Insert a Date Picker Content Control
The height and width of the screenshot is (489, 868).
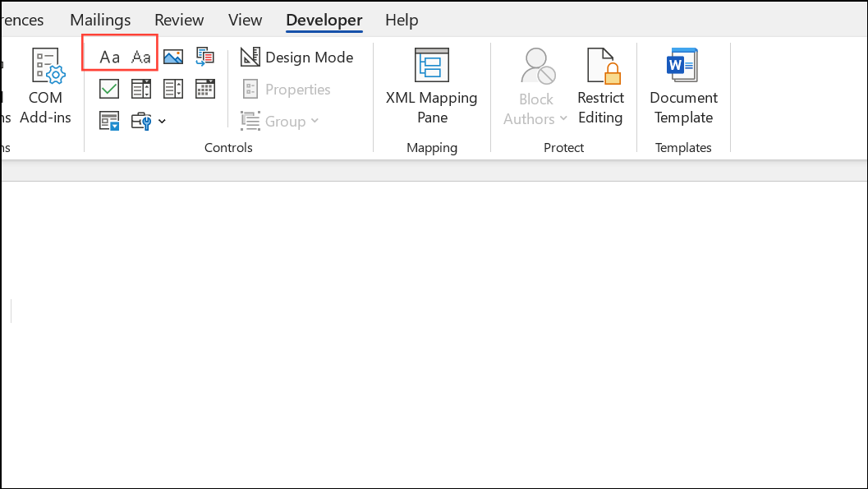click(x=204, y=88)
